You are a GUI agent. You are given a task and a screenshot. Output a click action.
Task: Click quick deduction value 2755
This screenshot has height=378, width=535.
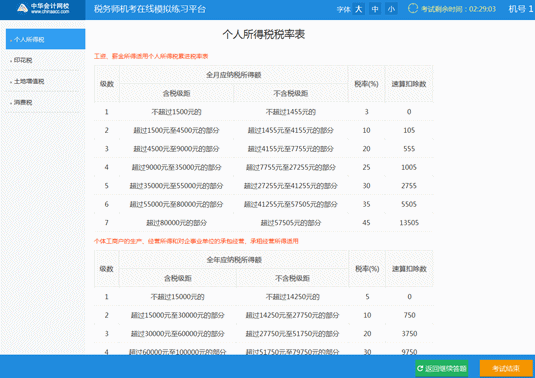pos(409,186)
